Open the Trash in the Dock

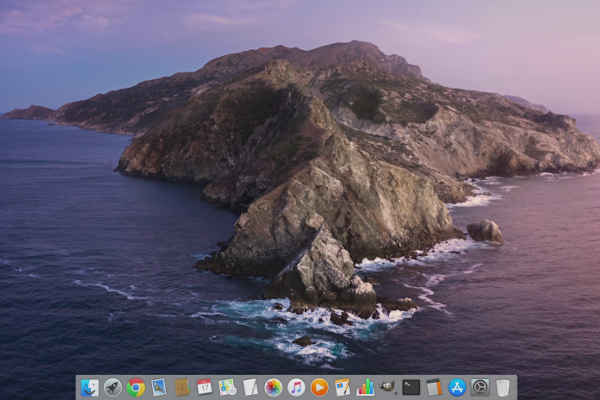(503, 388)
